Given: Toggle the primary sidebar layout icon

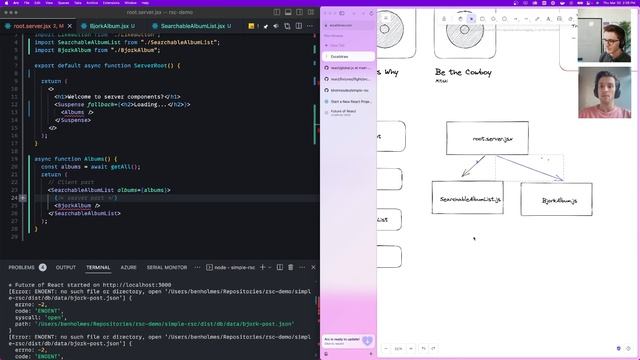Looking at the screenshot, I should 277,12.
